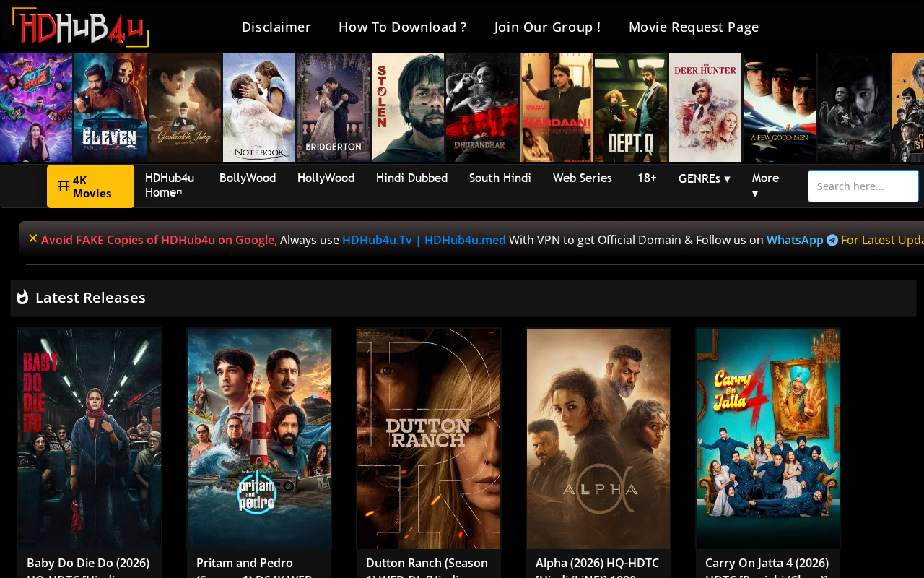Open the Bridgerton poster in the banner
Screen dimensions: 924x578
point(334,108)
